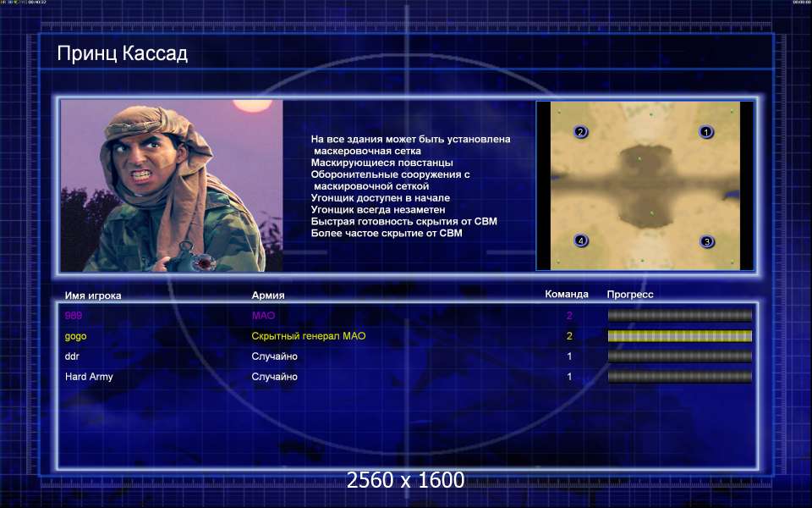Click progress bar for Hard Army

pos(679,376)
